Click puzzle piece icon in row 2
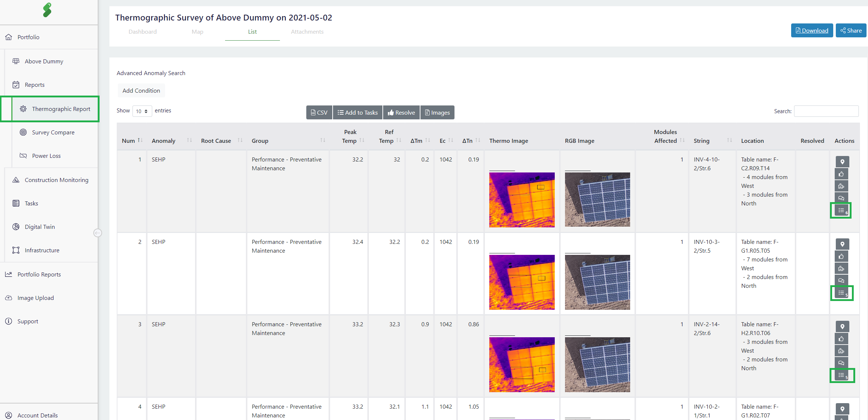Viewport: 868px width, 420px height. click(841, 268)
